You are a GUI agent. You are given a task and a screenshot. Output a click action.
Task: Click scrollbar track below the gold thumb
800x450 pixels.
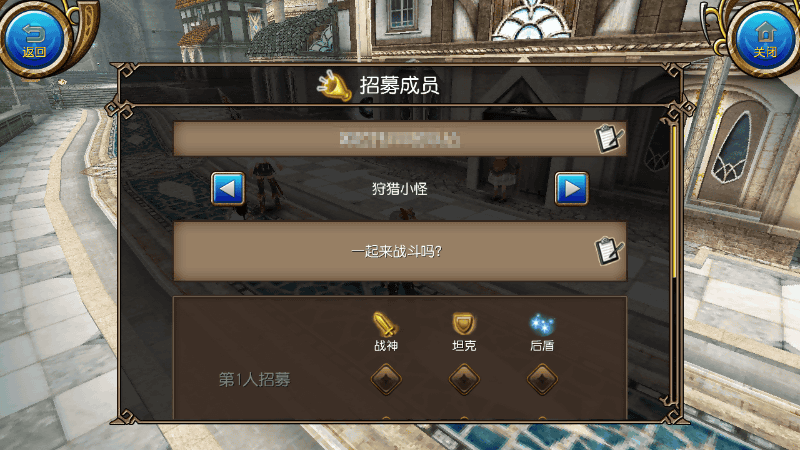click(x=674, y=339)
